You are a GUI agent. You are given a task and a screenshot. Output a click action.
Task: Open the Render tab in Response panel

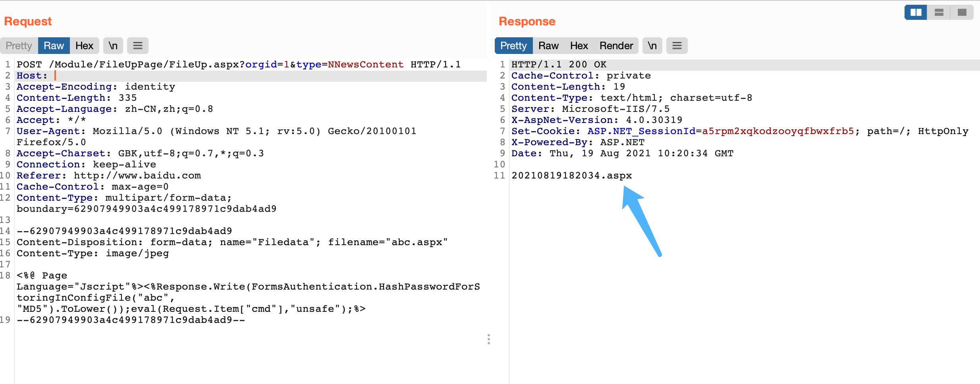pyautogui.click(x=616, y=46)
